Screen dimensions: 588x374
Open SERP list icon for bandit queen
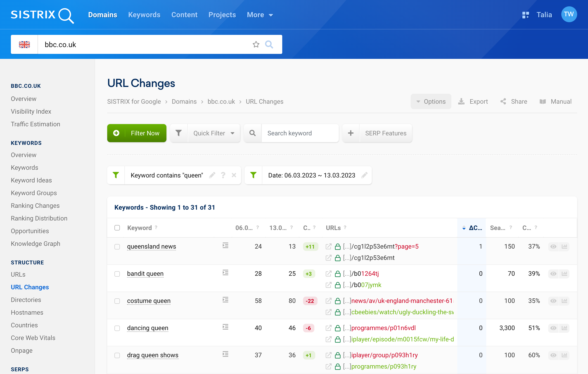tap(225, 273)
